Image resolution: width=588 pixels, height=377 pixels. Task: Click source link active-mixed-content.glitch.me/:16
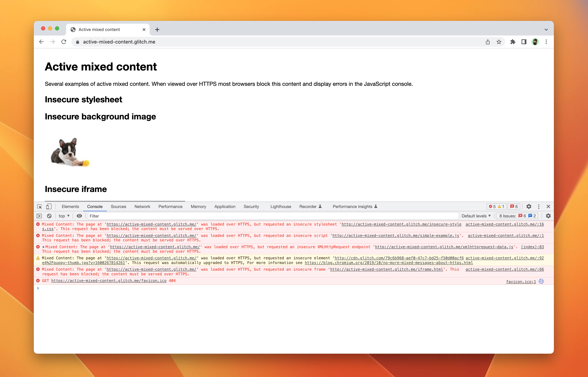pos(504,224)
